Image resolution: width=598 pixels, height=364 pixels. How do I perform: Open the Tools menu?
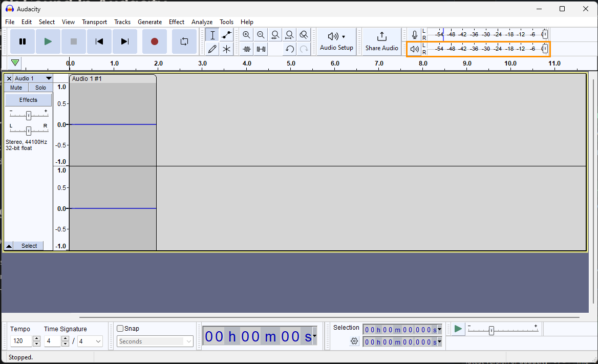pos(226,22)
